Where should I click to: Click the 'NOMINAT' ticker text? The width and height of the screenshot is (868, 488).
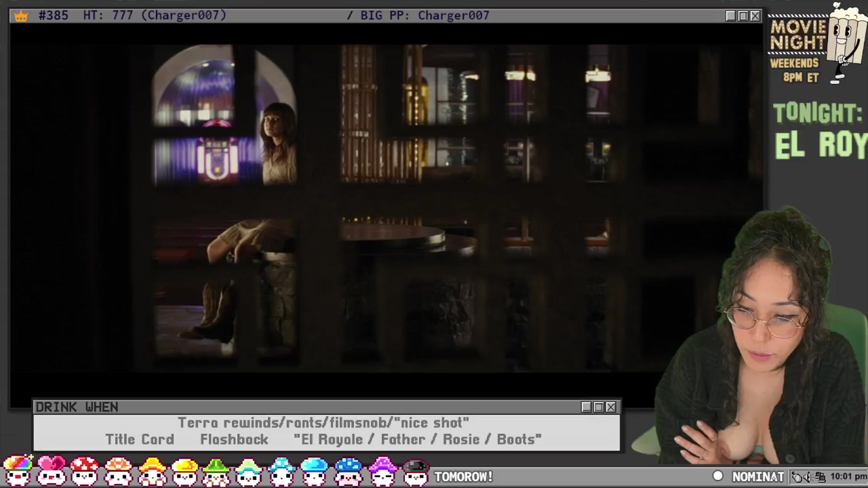pyautogui.click(x=758, y=477)
